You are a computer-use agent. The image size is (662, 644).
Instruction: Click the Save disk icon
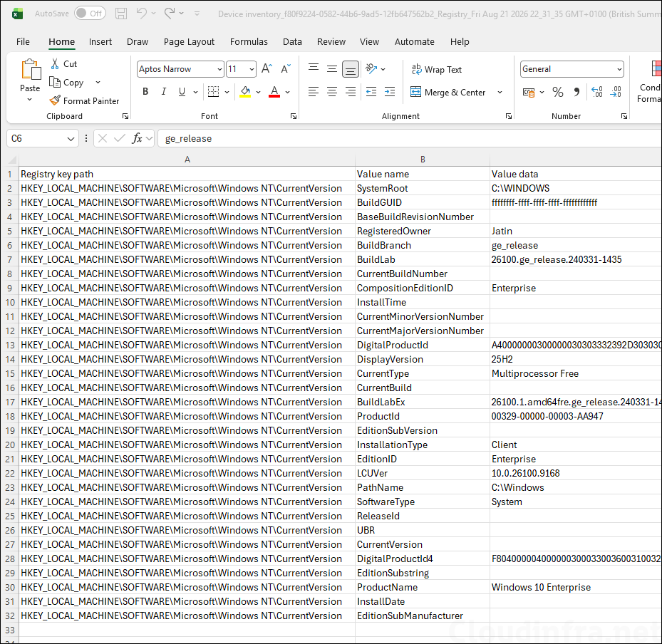(121, 14)
